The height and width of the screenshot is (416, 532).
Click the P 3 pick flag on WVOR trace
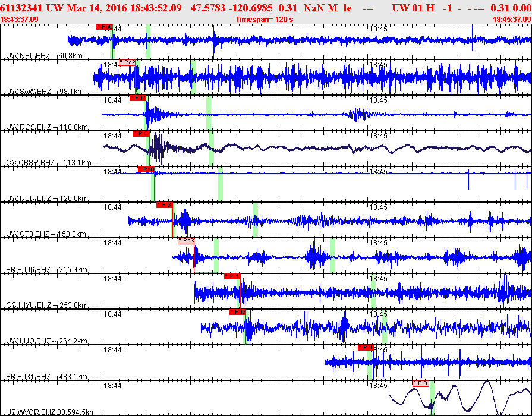coord(421,383)
